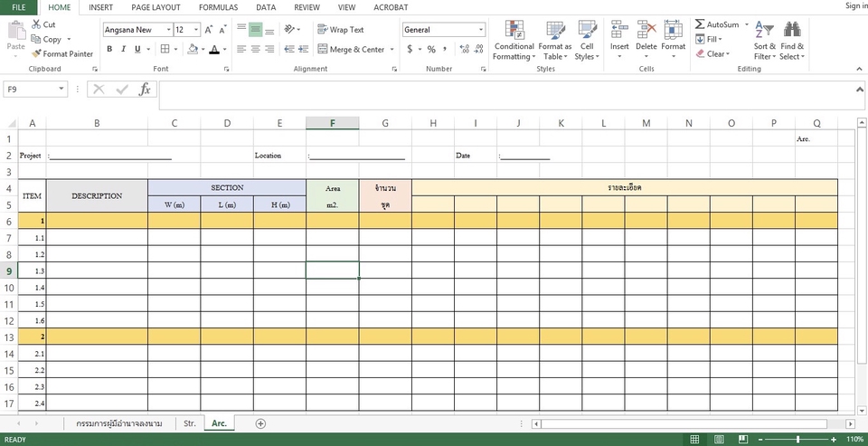Click the Cancel X in formula bar
This screenshot has height=446, width=868.
coord(99,90)
